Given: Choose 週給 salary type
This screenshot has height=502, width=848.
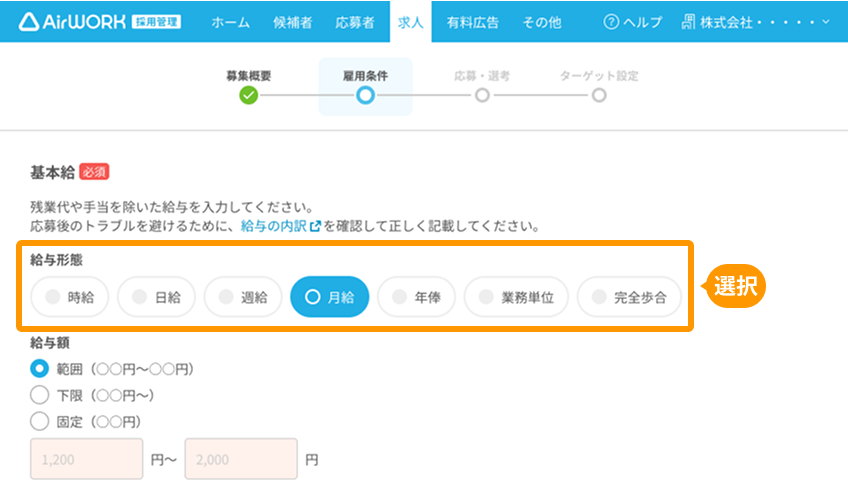Looking at the screenshot, I should [243, 296].
